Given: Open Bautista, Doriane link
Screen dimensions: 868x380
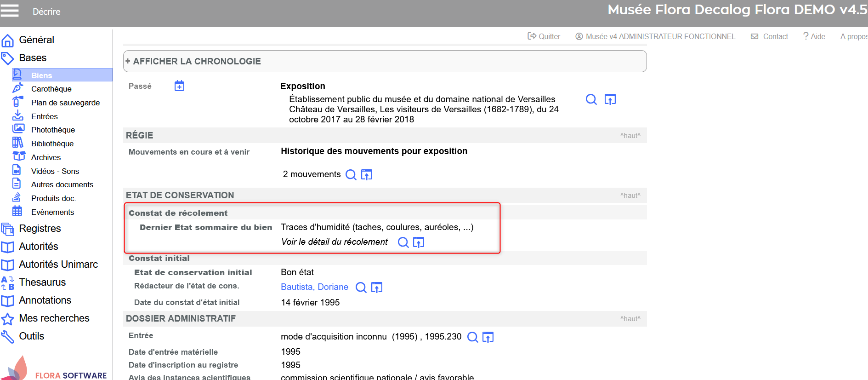Looking at the screenshot, I should pyautogui.click(x=314, y=287).
